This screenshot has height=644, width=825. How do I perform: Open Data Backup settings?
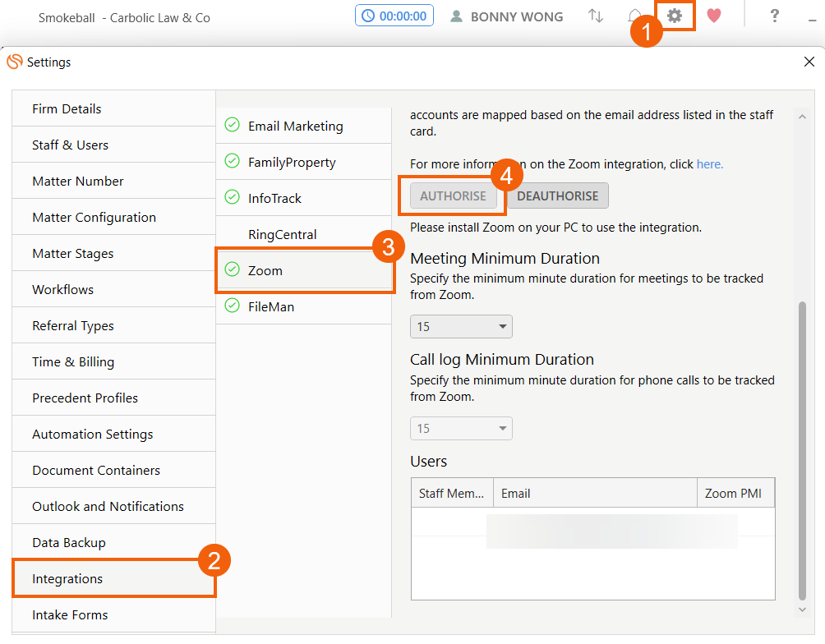(x=113, y=542)
